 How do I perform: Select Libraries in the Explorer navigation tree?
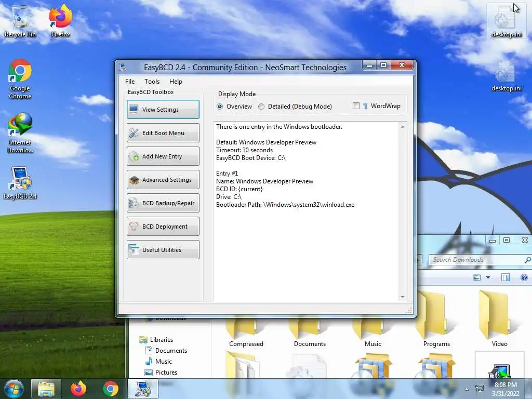156,340
